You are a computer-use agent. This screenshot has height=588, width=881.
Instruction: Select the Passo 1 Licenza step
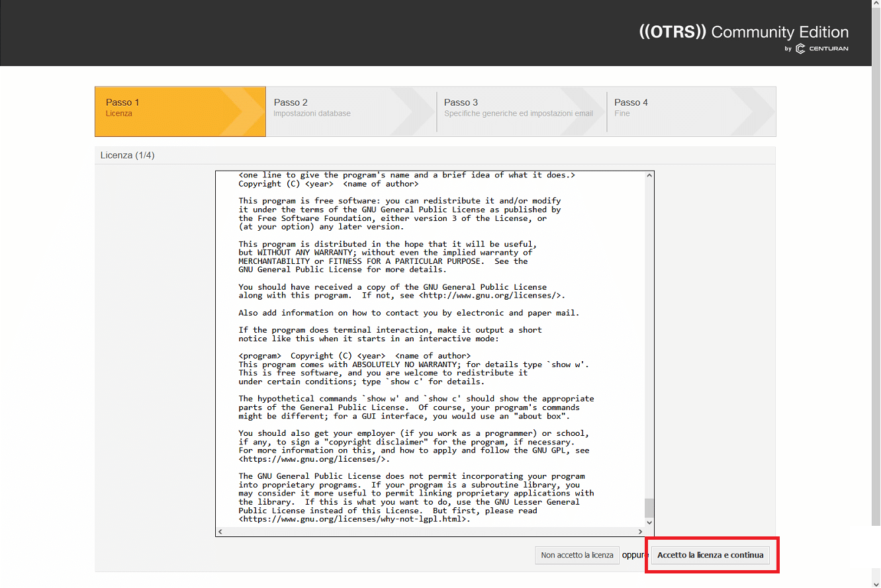180,111
